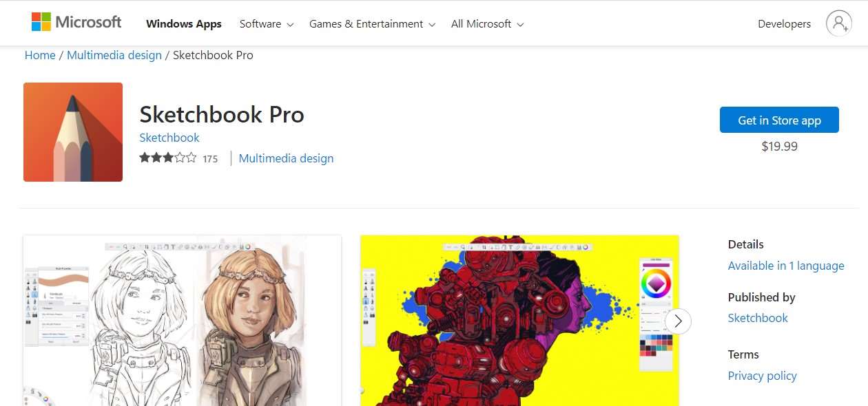
Task: Open the Developers link in header
Action: pyautogui.click(x=784, y=24)
